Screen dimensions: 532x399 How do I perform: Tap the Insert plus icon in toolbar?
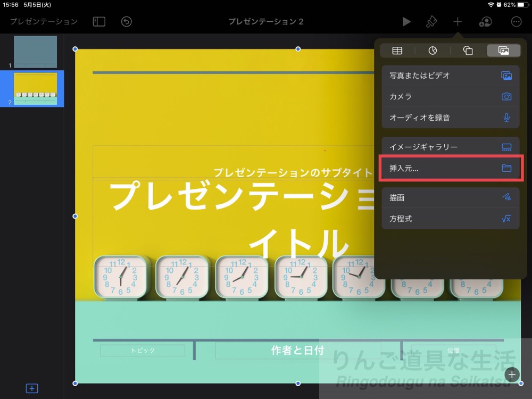(x=458, y=22)
